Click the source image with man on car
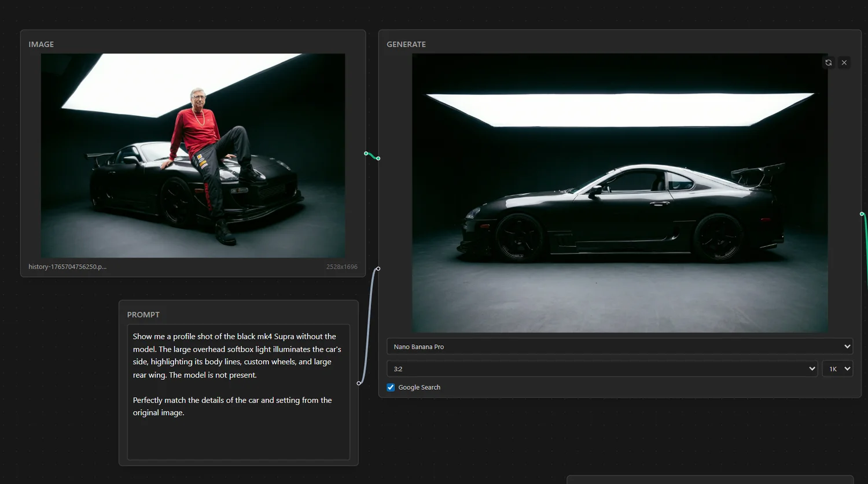This screenshot has height=484, width=868. [x=193, y=156]
